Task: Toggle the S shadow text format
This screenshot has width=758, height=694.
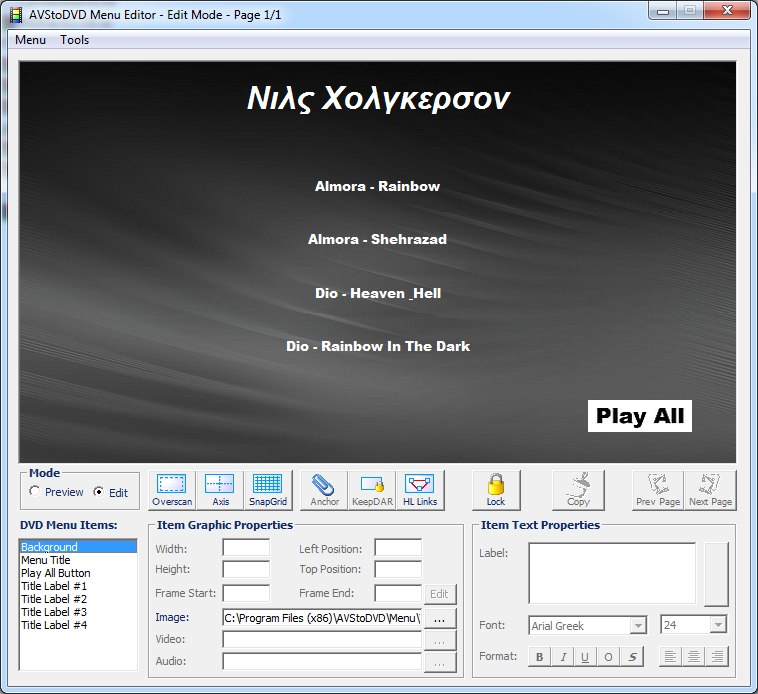Action: pyautogui.click(x=632, y=657)
